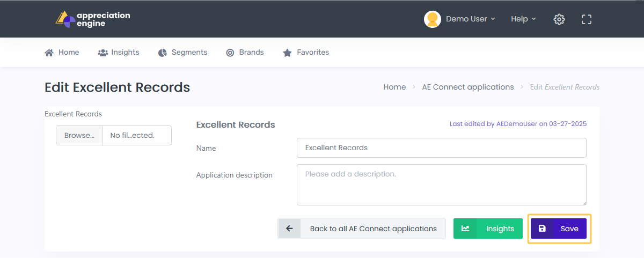Click the back arrow icon

(289, 228)
